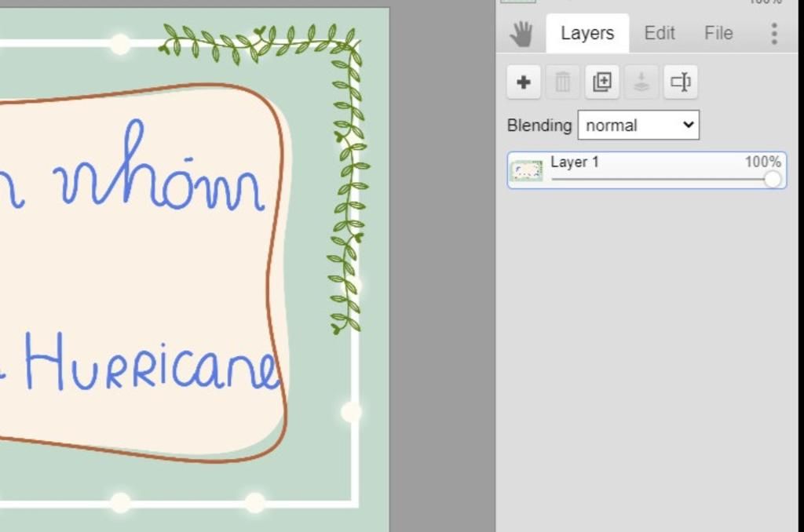Open the Layers tab
The width and height of the screenshot is (804, 532).
click(x=587, y=33)
